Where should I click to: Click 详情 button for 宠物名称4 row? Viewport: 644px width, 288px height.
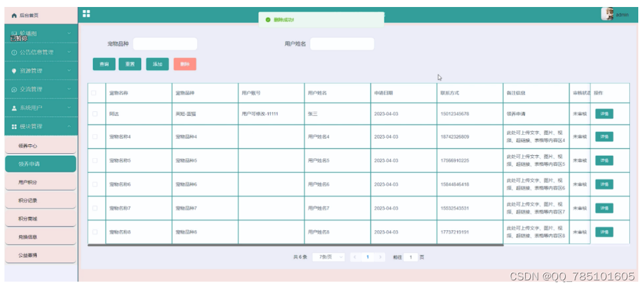(x=603, y=137)
